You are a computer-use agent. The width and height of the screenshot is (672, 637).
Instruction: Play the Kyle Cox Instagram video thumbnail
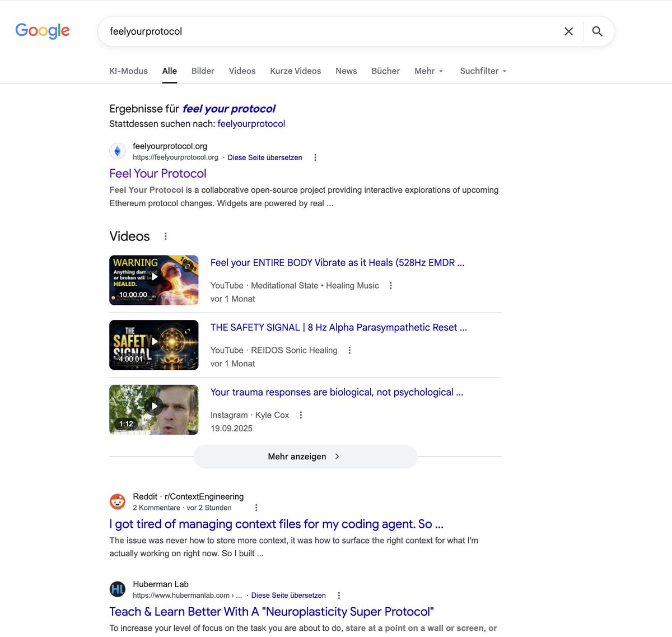(154, 410)
